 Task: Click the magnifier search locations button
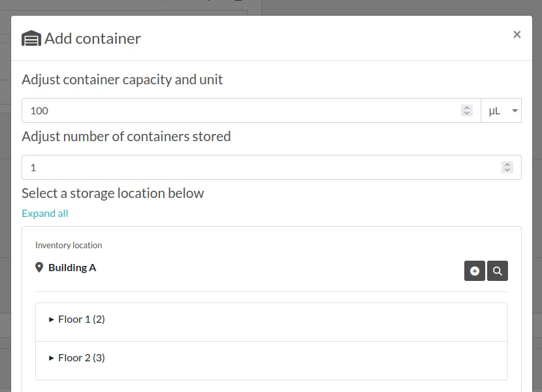point(497,271)
